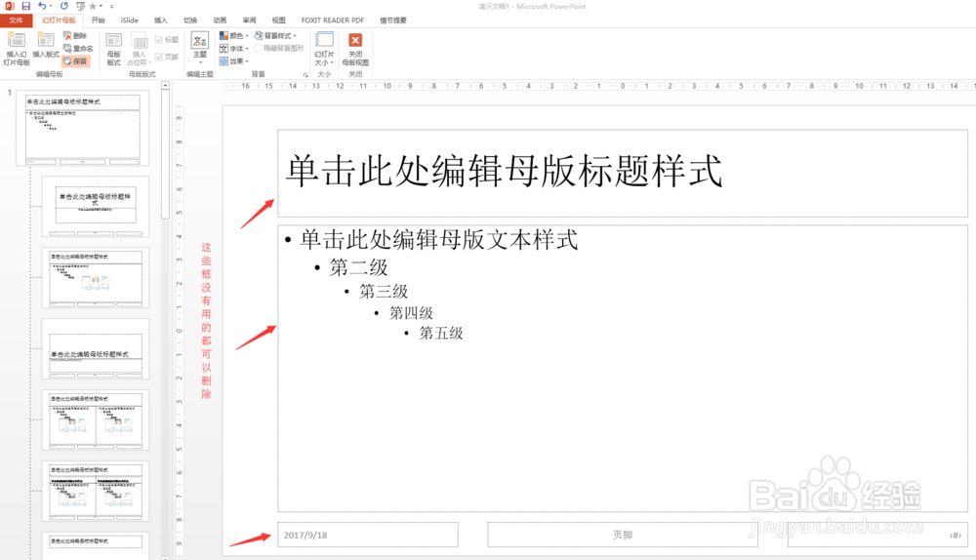This screenshot has height=560, width=976.
Task: Open Slide Size (幻灯片大小) dropdown
Action: (x=324, y=49)
